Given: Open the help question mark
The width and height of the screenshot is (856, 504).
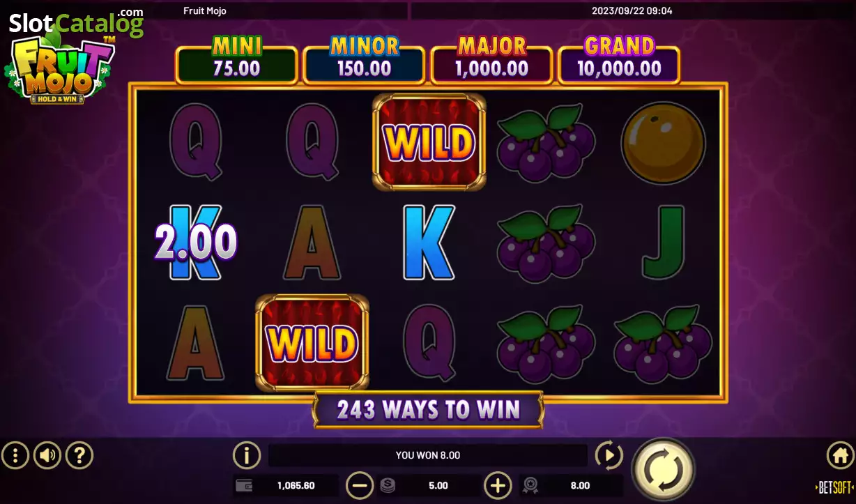Looking at the screenshot, I should click(79, 456).
